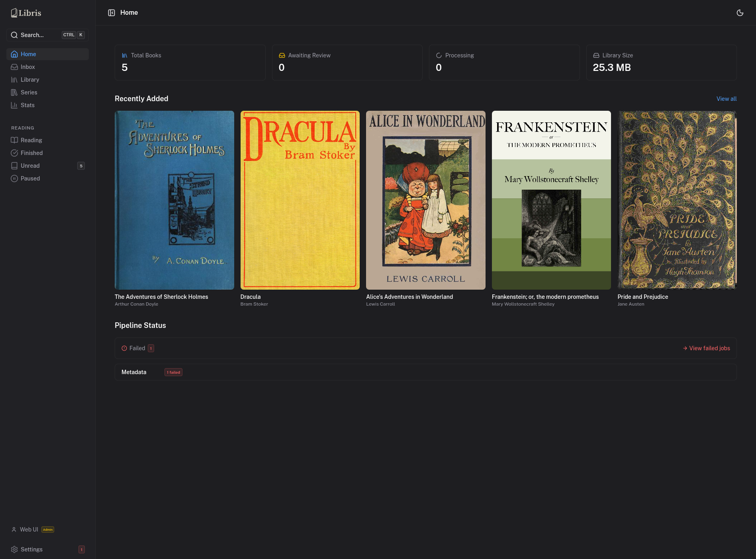Select the Pride and Prejudice peacock cover
756x559 pixels.
click(x=677, y=200)
